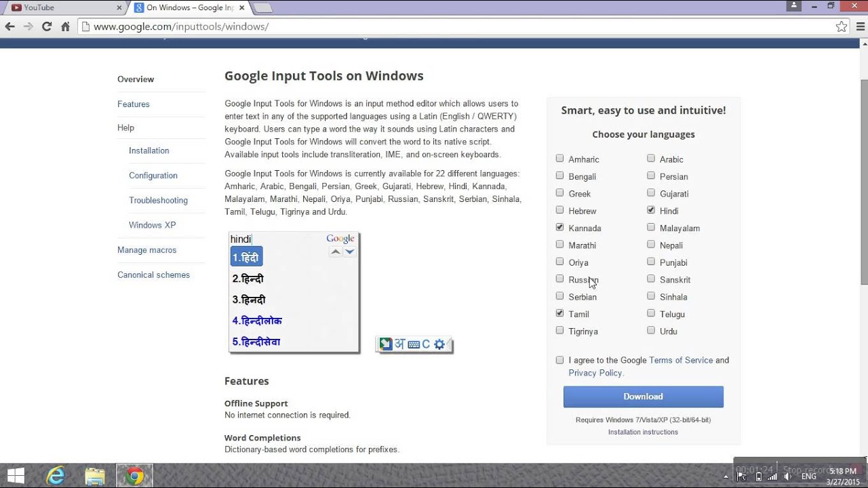Go to the Features sidebar link

[x=134, y=104]
